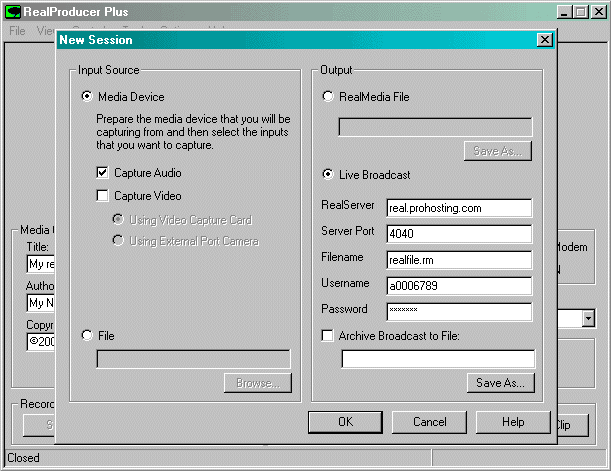Click the input File path field
Image resolution: width=611 pixels, height=471 pixels.
(193, 359)
